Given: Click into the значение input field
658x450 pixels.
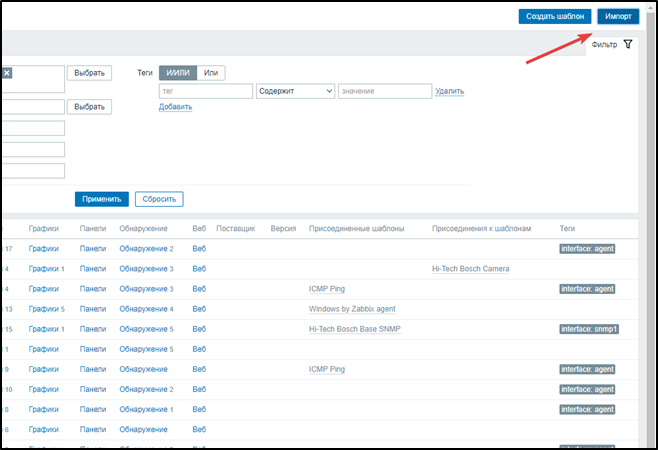Looking at the screenshot, I should 383,91.
